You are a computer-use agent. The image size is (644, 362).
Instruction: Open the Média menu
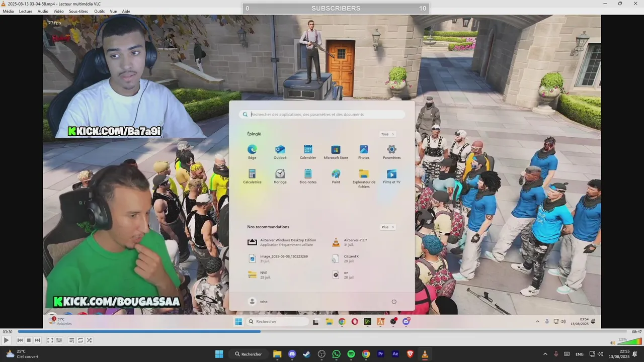click(8, 11)
